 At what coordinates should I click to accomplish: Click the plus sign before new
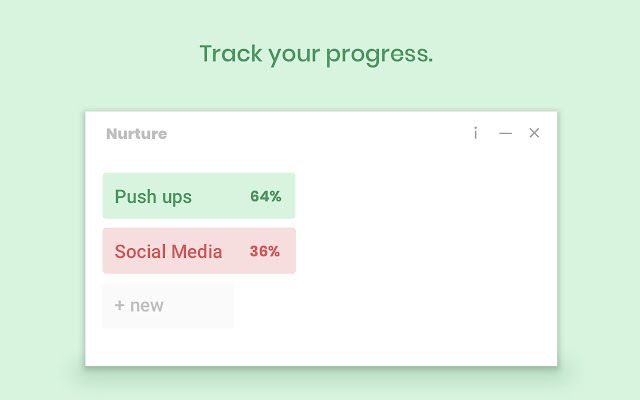(119, 306)
